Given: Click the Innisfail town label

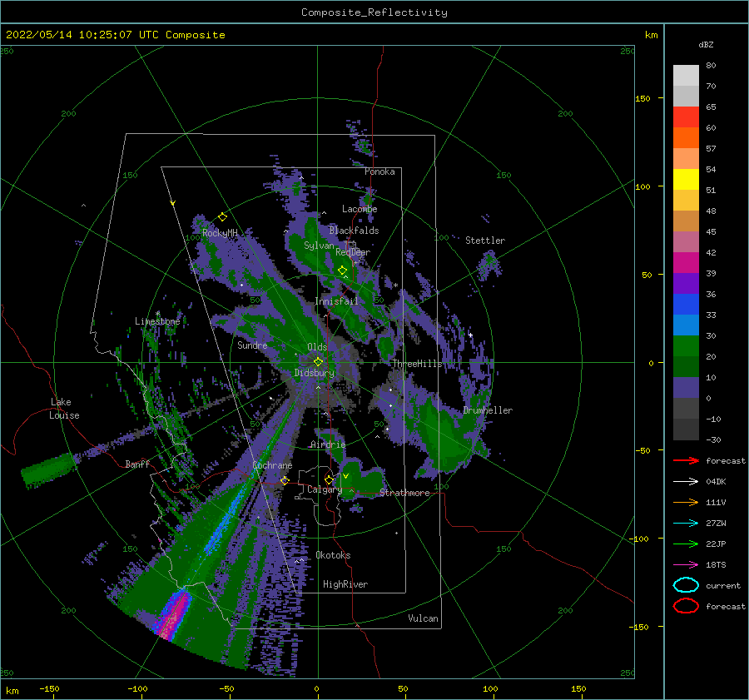Looking at the screenshot, I should [336, 301].
